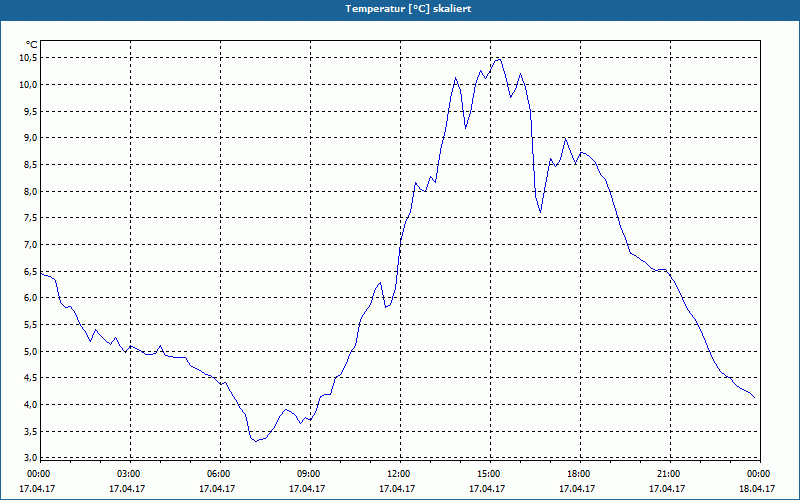Screen dimensions: 800x500
Task: Click the sharp dip before 17:00
Action: [x=540, y=212]
